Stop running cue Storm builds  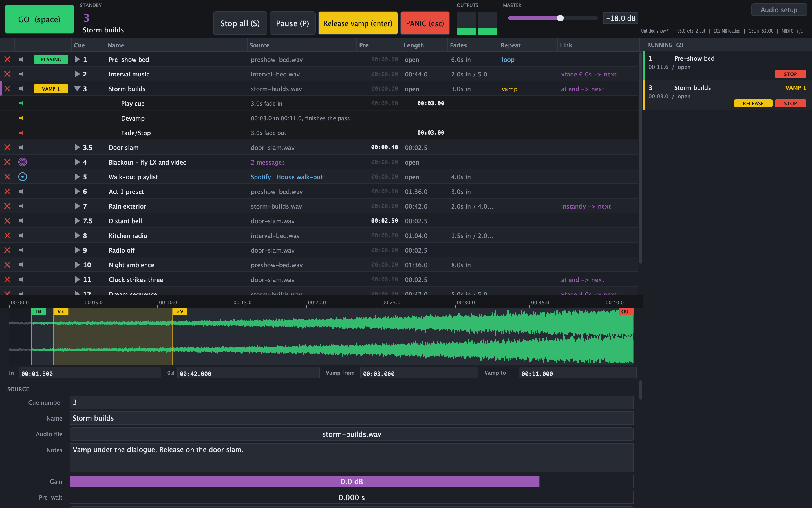tap(790, 103)
